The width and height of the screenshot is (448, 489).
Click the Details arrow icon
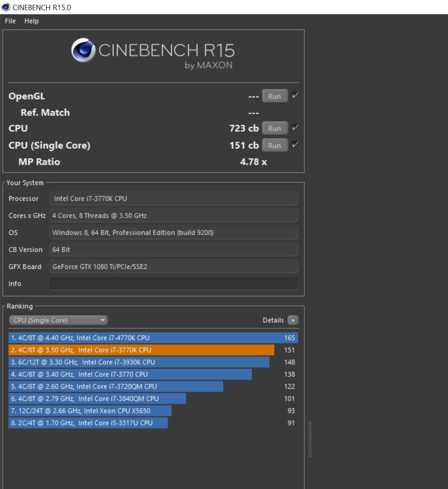pyautogui.click(x=293, y=320)
